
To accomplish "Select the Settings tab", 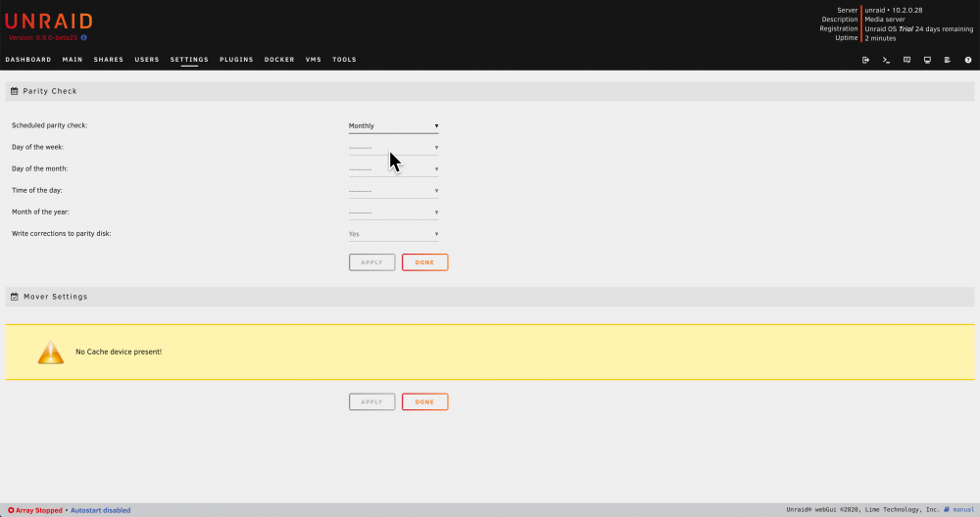I will point(189,60).
